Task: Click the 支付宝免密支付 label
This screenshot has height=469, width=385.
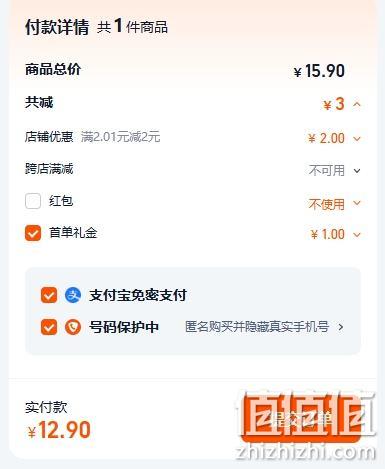Action: tap(138, 295)
